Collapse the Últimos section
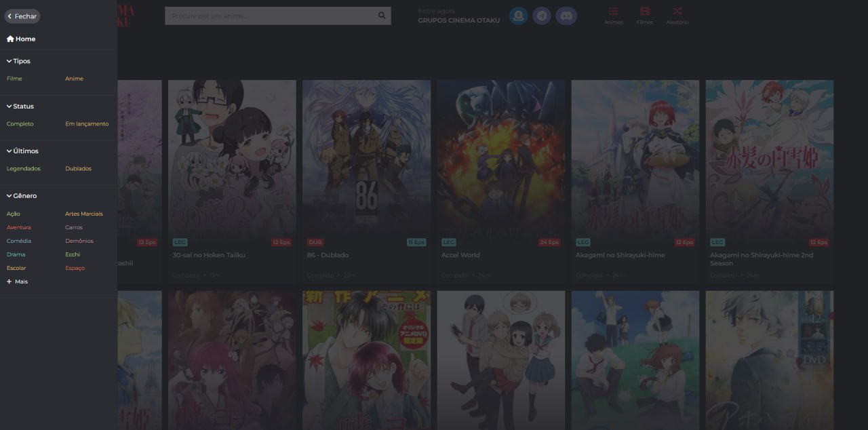This screenshot has width=868, height=430. pos(22,151)
